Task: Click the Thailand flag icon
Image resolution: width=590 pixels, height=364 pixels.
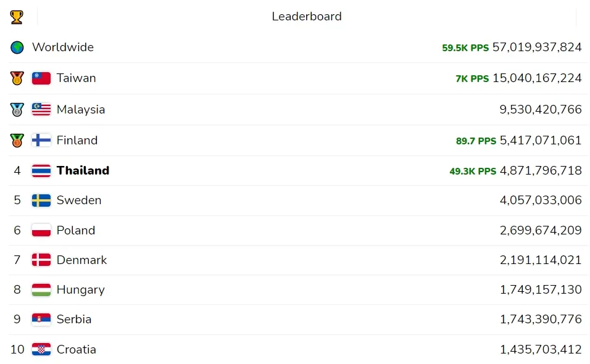Action: tap(41, 171)
